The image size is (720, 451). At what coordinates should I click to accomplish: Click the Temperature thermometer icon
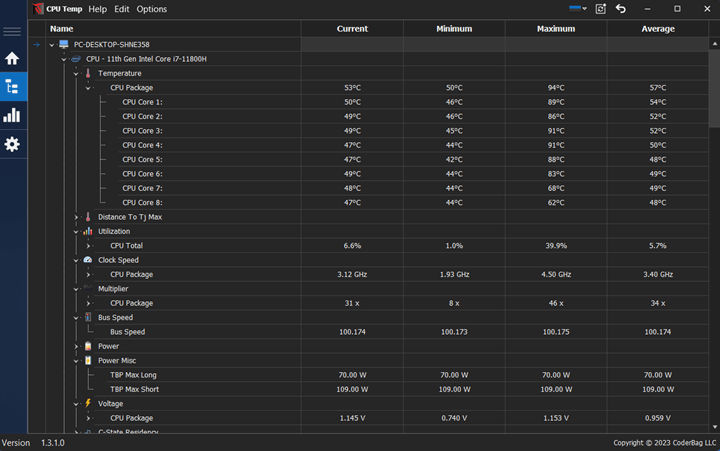[88, 73]
